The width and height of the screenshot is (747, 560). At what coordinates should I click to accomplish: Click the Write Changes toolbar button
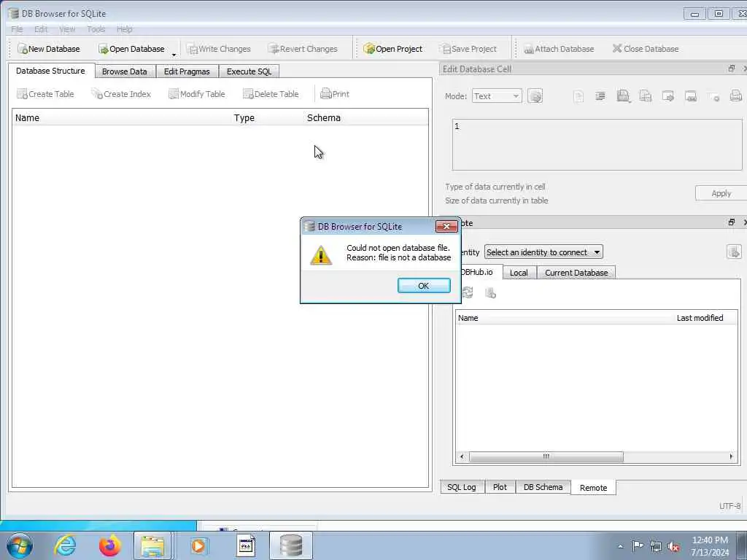(219, 49)
